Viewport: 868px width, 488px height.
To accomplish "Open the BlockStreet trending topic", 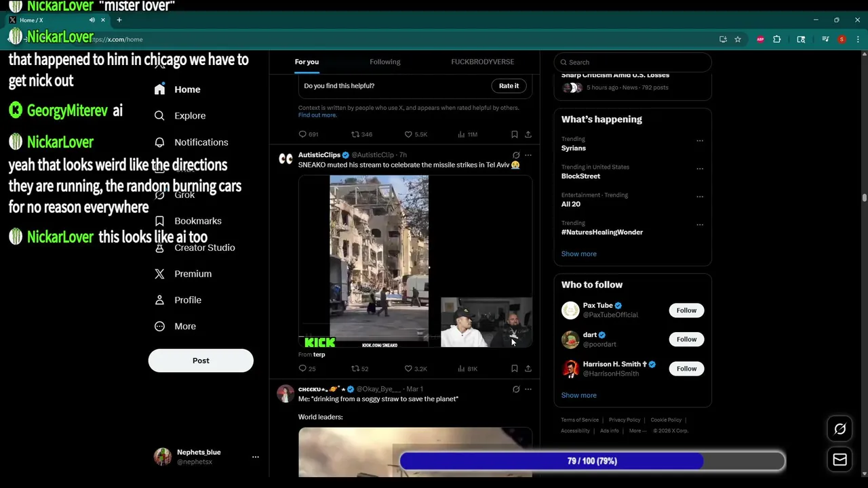I will point(580,176).
